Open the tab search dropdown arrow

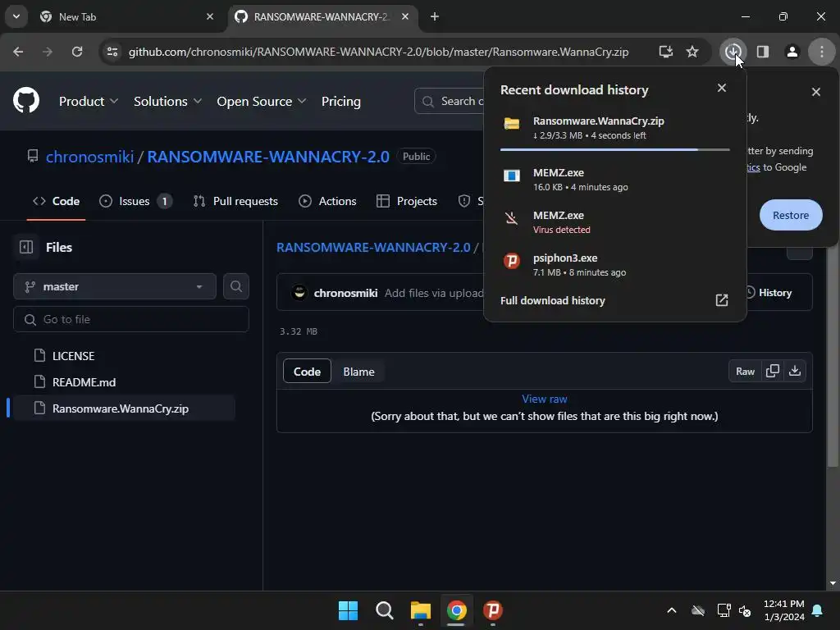[x=16, y=16]
